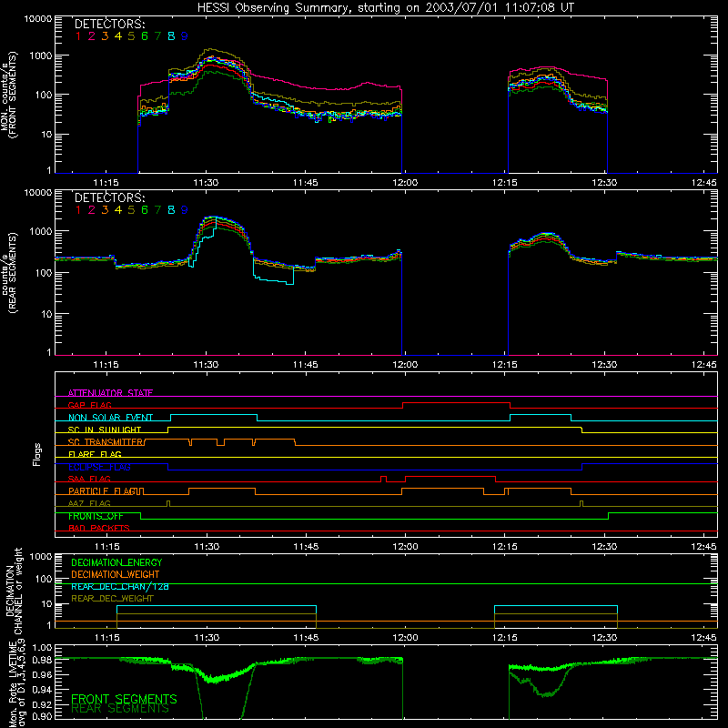Click the 0.90 value on livetime axis
This screenshot has width=728, height=728.
pos(42,716)
